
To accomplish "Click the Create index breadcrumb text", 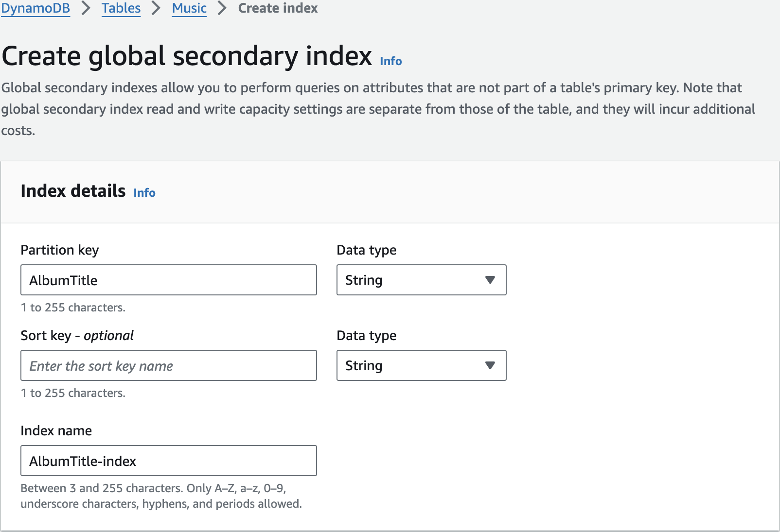I will (278, 8).
